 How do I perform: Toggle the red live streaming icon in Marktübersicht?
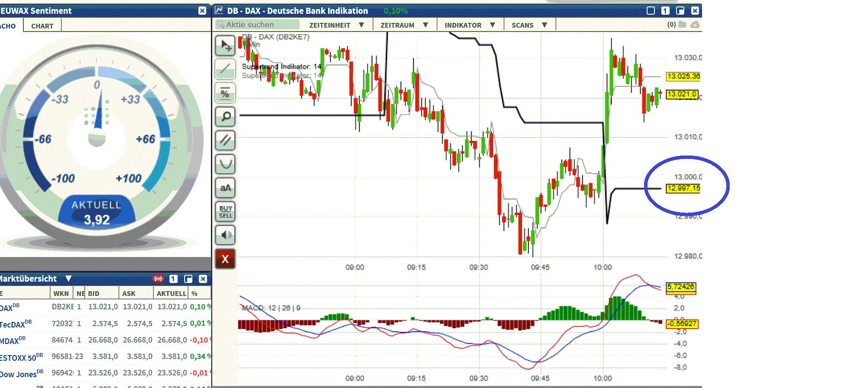tap(159, 279)
